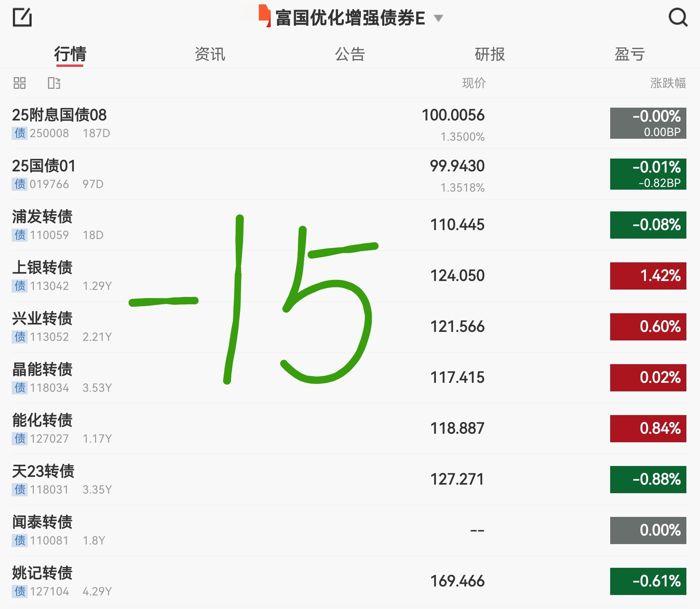Tap the 0.84% red change badge
Viewport: 700px width, 609px height.
tap(648, 429)
